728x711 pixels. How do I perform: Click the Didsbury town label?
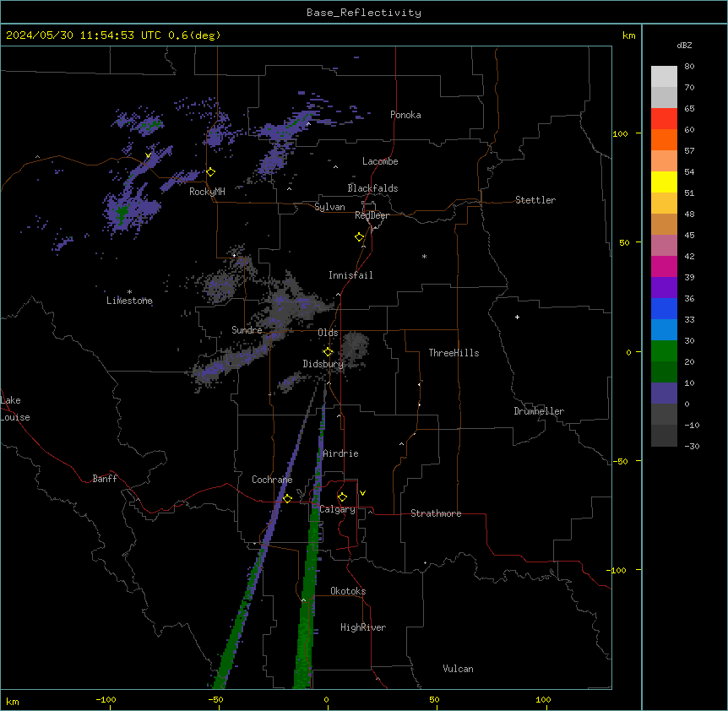click(x=323, y=364)
